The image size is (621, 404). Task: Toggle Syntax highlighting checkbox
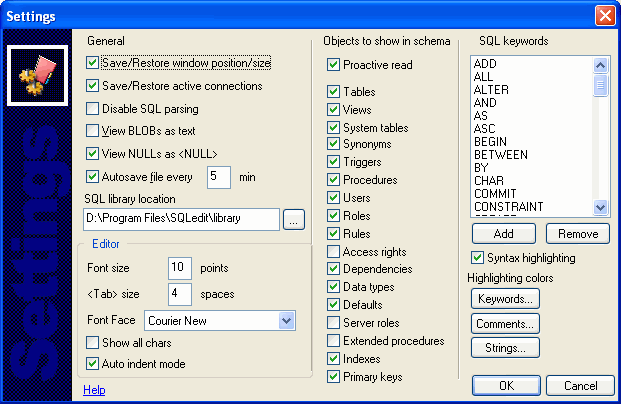(477, 258)
